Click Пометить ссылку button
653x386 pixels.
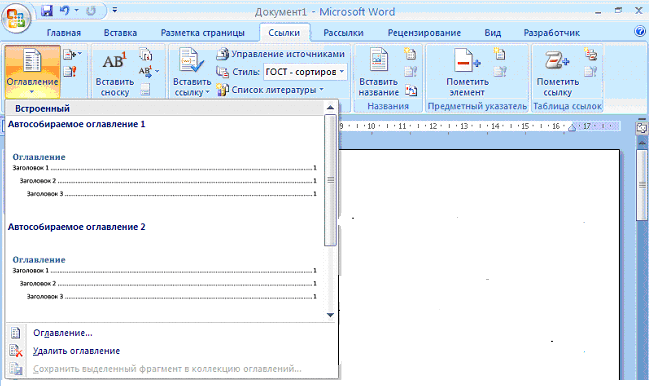tap(558, 72)
